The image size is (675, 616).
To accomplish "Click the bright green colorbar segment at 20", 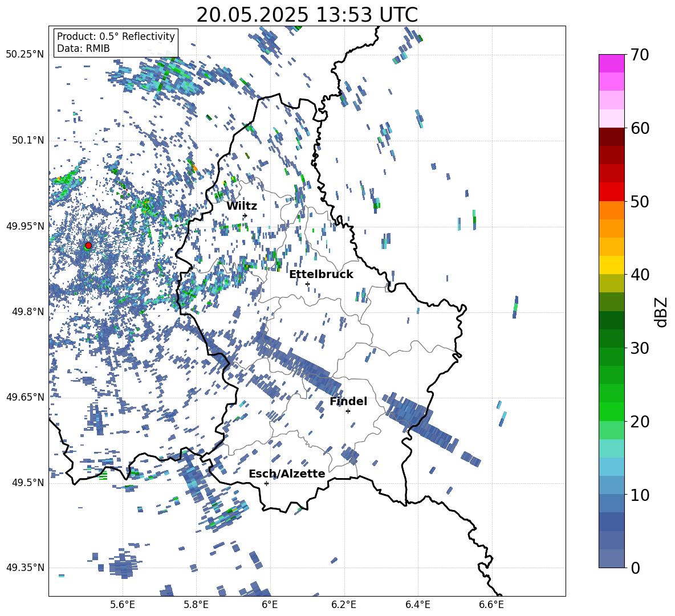I will click(x=611, y=411).
